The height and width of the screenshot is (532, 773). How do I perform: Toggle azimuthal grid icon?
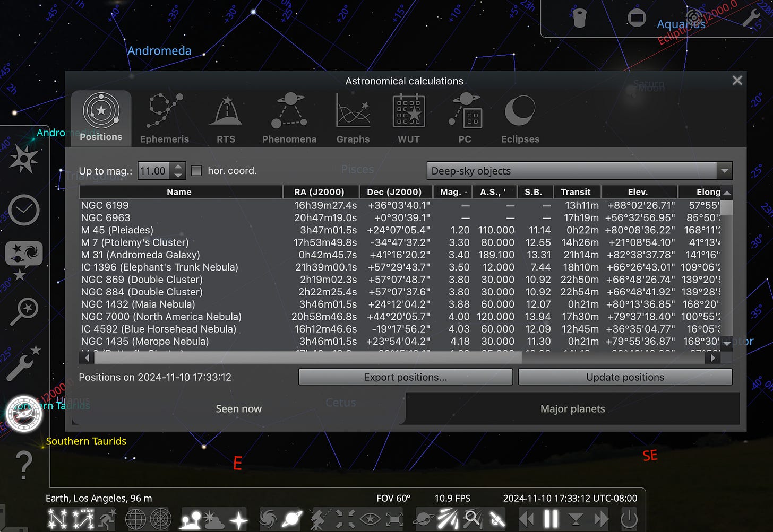[160, 519]
